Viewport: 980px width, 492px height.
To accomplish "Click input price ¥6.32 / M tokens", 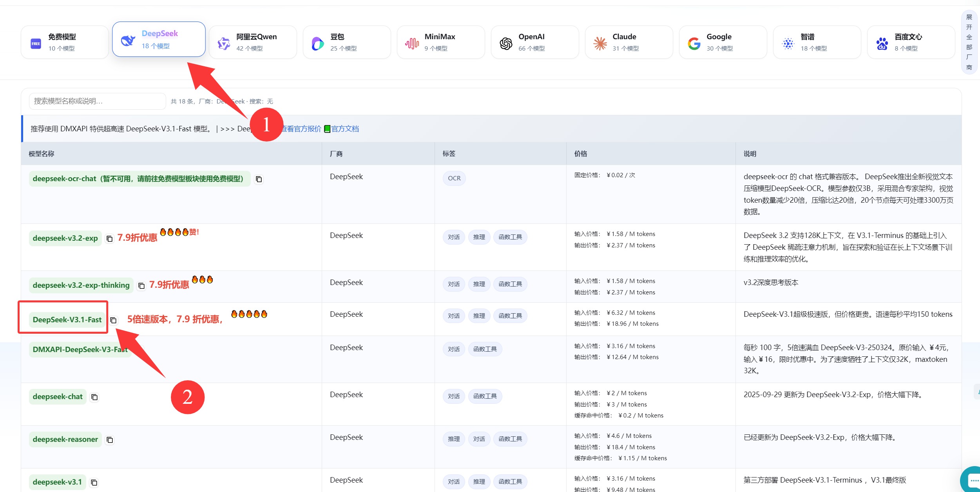I will tap(631, 313).
